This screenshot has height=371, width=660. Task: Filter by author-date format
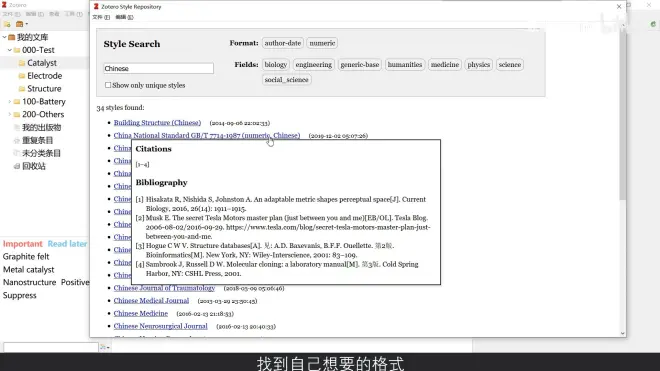click(x=283, y=43)
